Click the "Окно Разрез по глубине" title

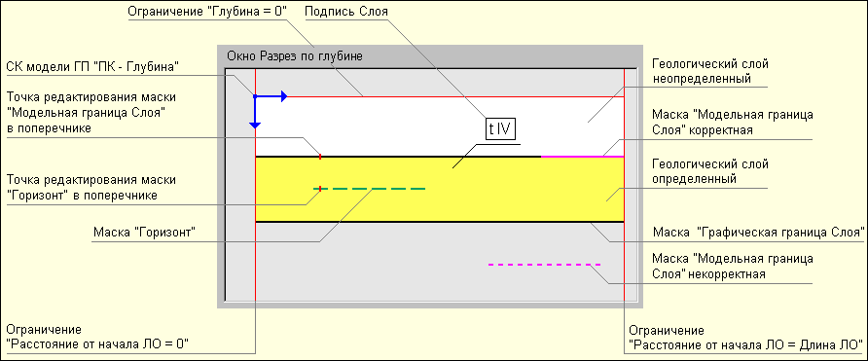coord(295,55)
